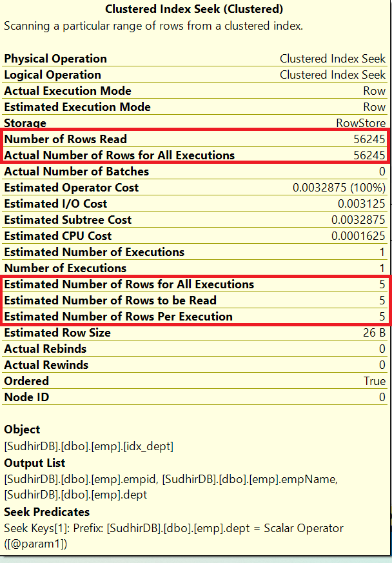Select the tooltip title 'Clustered Index Seek (Clustered)'
This screenshot has width=392, height=563.
pos(194,9)
